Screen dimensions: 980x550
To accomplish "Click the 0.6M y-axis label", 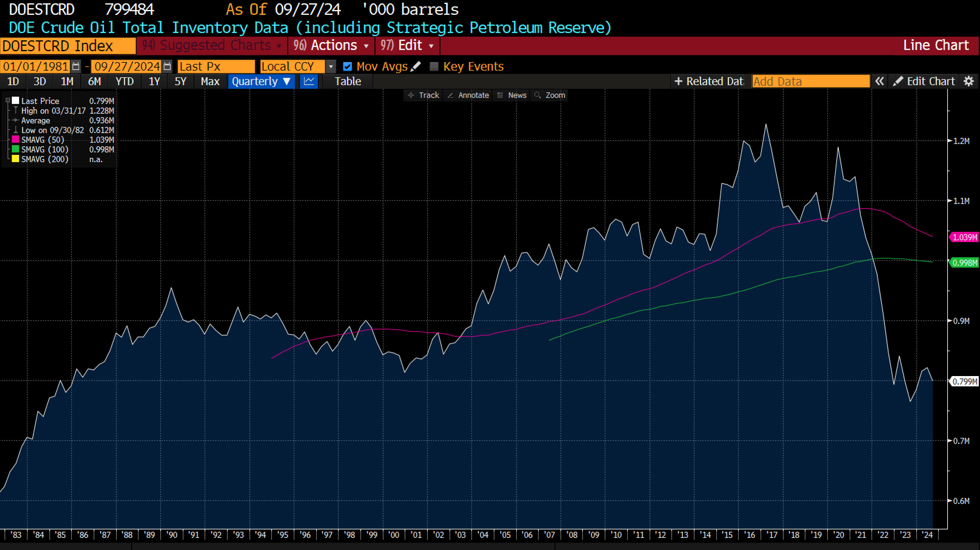I will (x=961, y=501).
